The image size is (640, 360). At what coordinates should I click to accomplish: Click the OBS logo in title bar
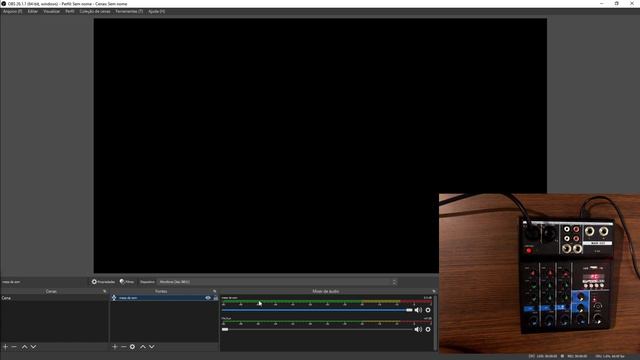(x=4, y=4)
